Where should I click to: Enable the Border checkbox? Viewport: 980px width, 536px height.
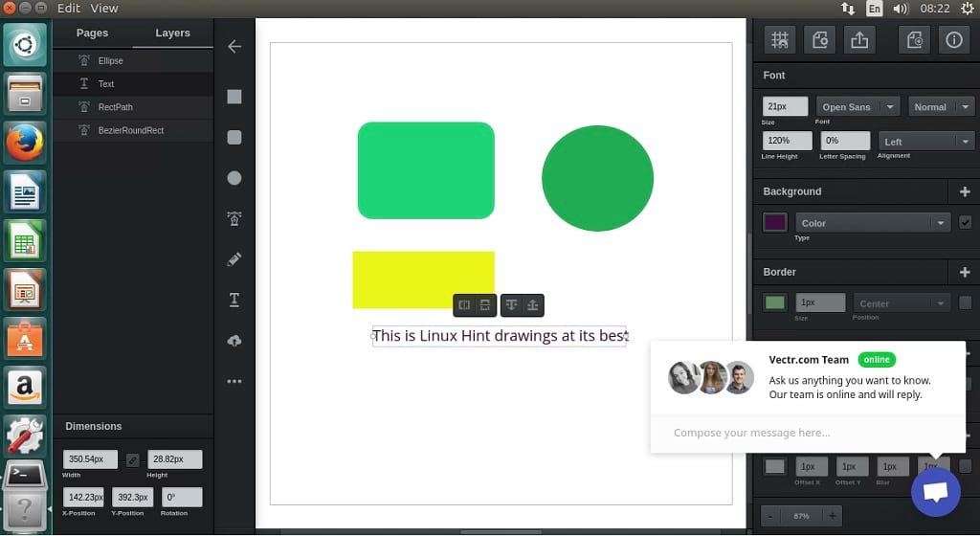[x=965, y=302]
